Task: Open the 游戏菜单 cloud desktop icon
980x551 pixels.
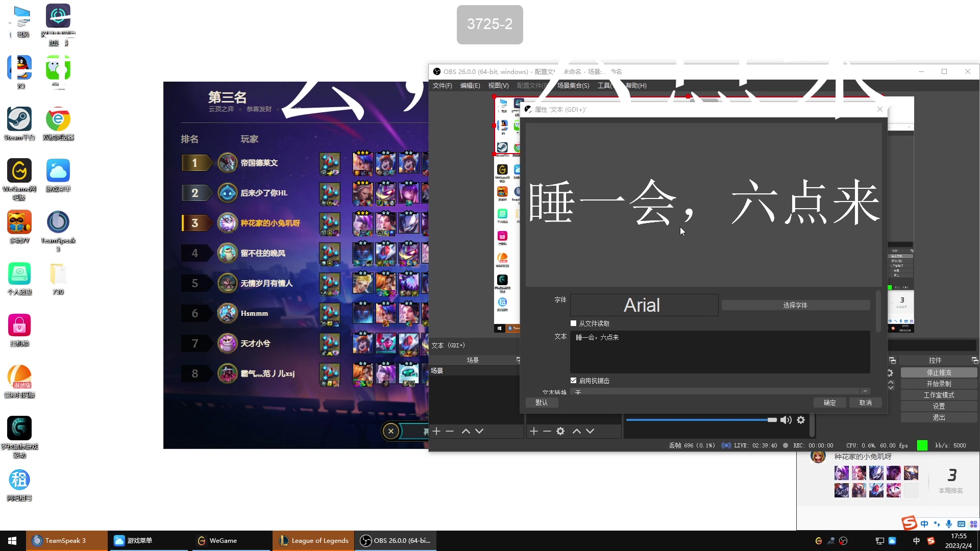Action: (x=58, y=175)
